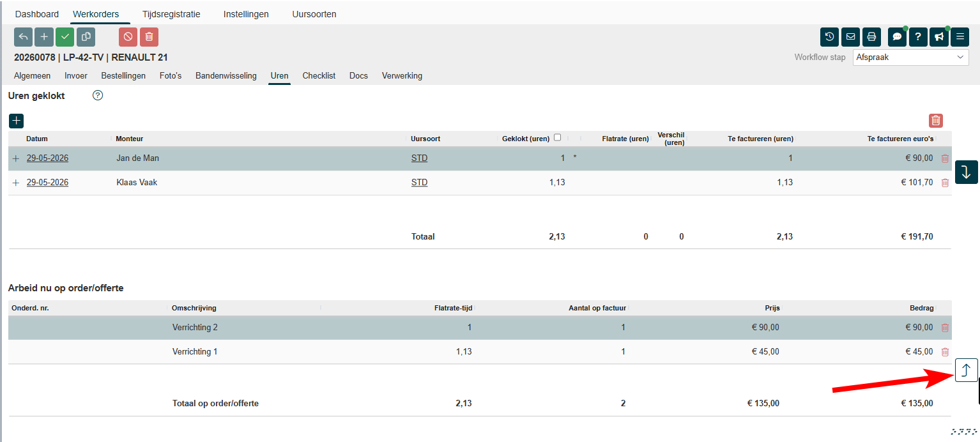Image resolution: width=980 pixels, height=442 pixels.
Task: Delete the Verrichting 2 row
Action: point(945,328)
